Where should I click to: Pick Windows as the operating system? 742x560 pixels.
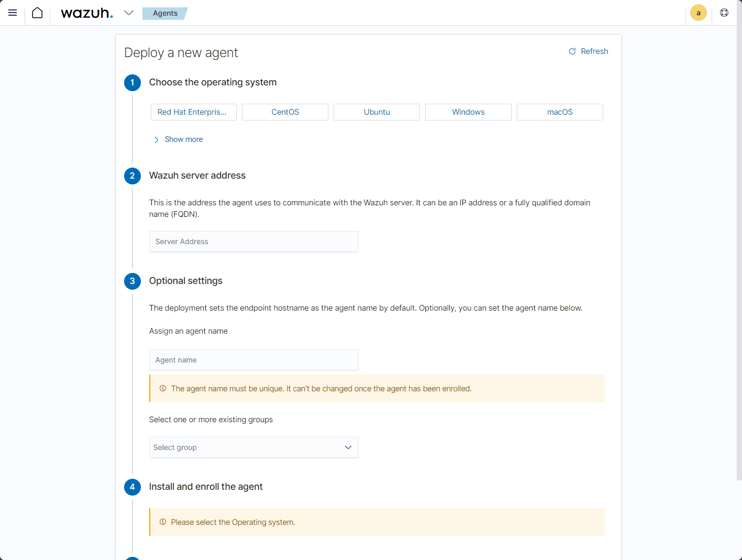click(x=468, y=112)
